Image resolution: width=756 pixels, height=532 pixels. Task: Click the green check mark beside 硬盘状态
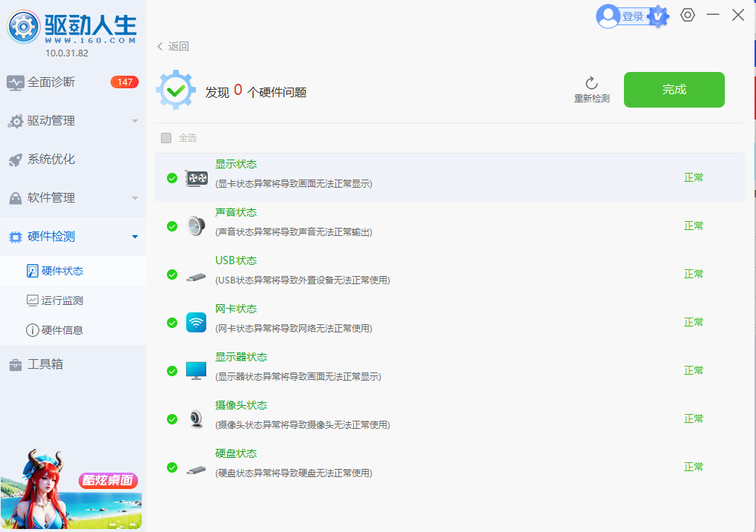(172, 467)
